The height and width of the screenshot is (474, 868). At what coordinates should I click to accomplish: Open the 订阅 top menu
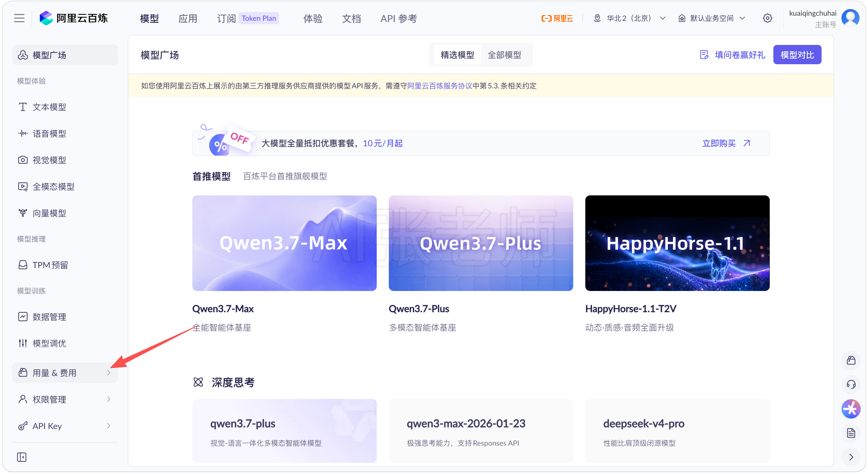(226, 18)
